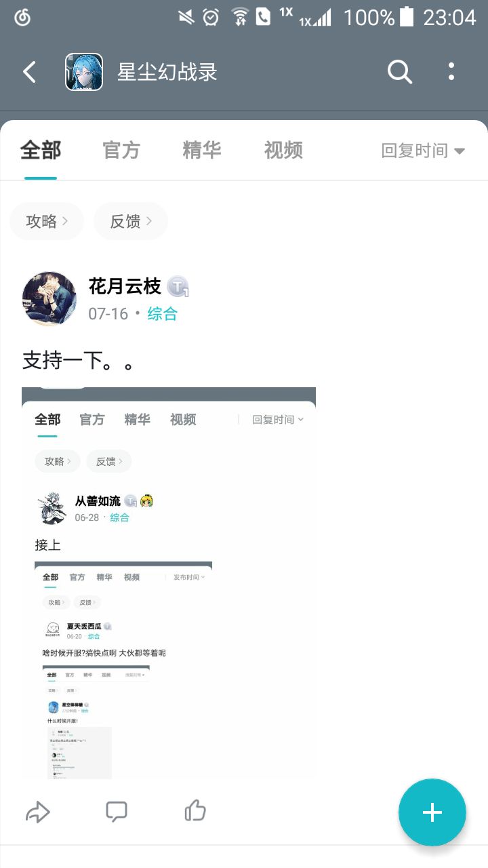Open the search magnifier icon
The height and width of the screenshot is (868, 488).
pyautogui.click(x=399, y=71)
